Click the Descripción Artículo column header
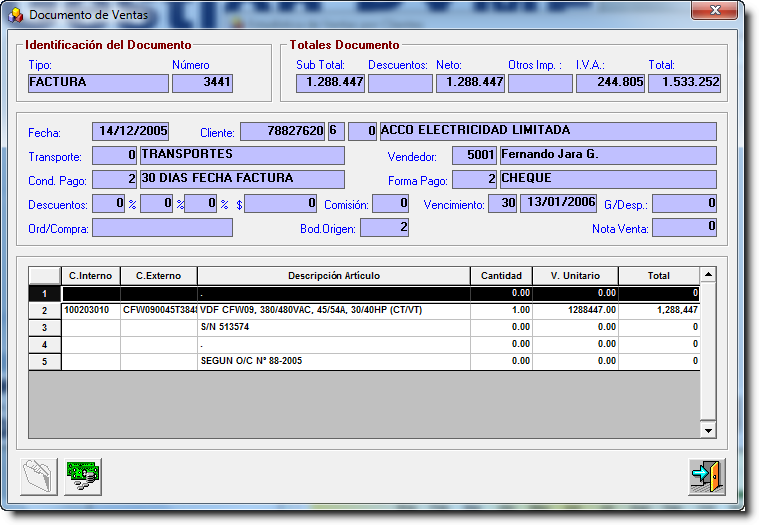The width and height of the screenshot is (759, 525). tap(334, 276)
